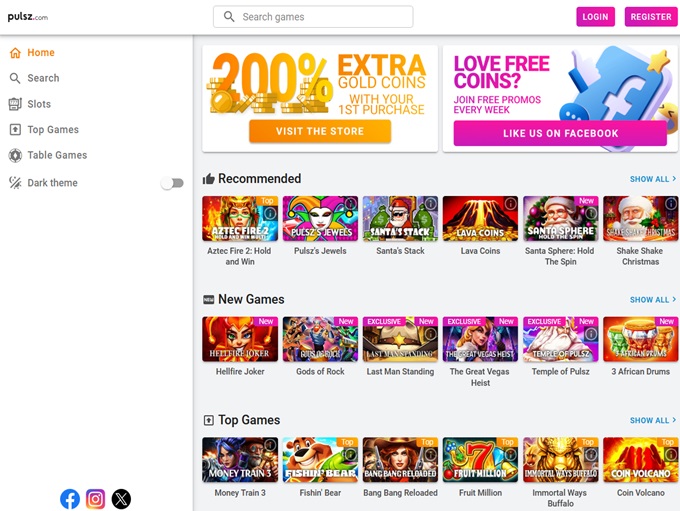Open the Instagram icon in sidebar footer
Screen dimensions: 680x511
point(95,499)
